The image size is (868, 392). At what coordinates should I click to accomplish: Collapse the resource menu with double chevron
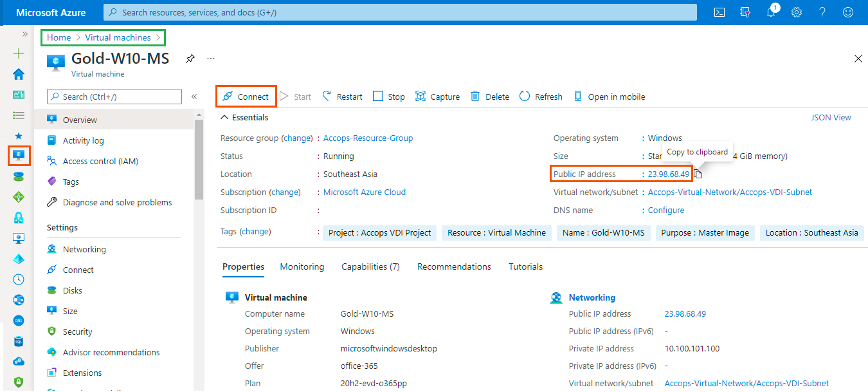[194, 97]
